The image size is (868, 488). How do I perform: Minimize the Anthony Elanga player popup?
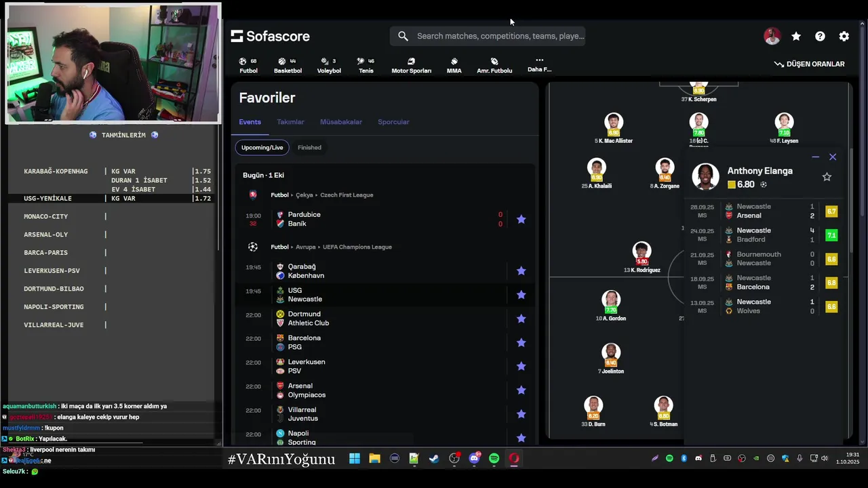[x=815, y=157]
